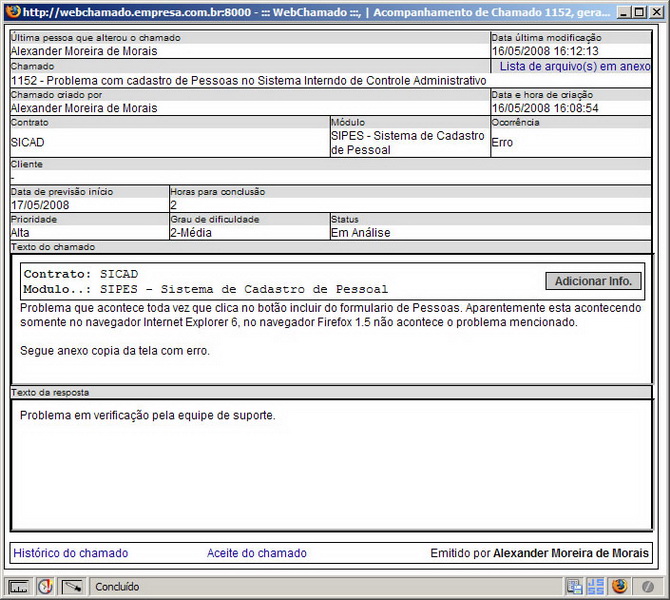Click the Concluído status bar message
Image resolution: width=670 pixels, height=600 pixels.
point(118,587)
